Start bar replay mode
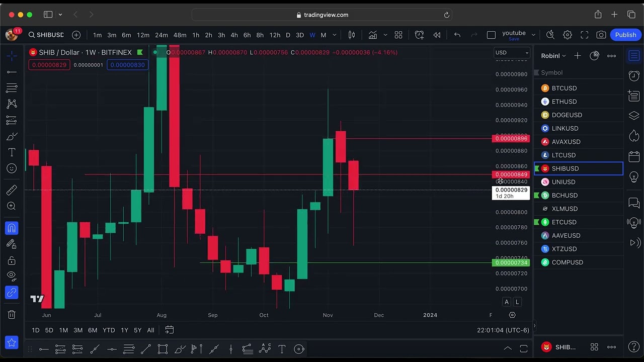This screenshot has height=362, width=644. click(x=437, y=35)
